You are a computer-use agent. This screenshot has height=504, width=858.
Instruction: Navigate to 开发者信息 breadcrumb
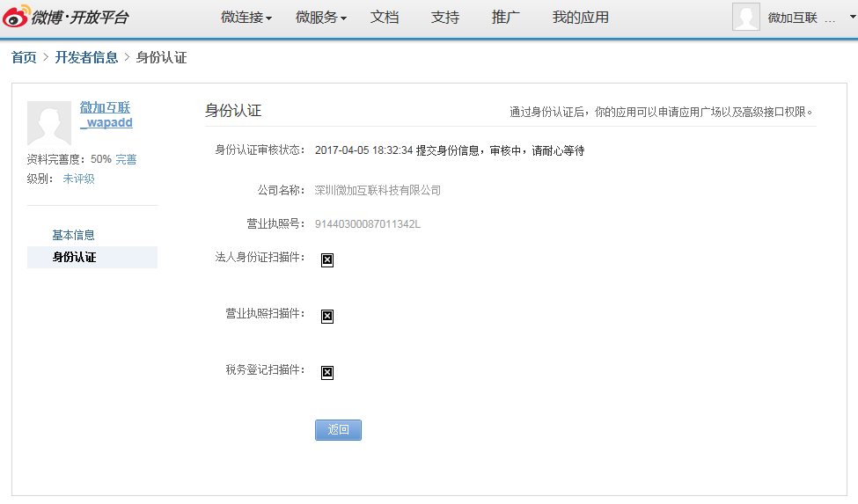(86, 58)
